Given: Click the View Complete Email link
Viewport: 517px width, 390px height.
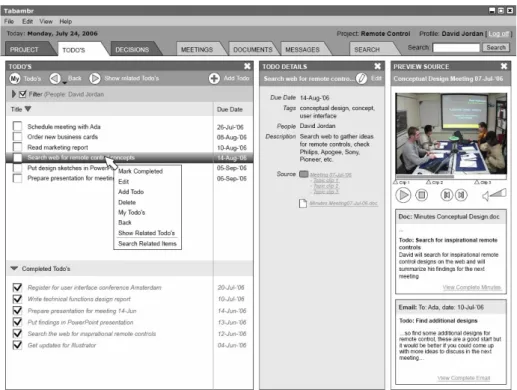Looking at the screenshot, I should [x=463, y=378].
